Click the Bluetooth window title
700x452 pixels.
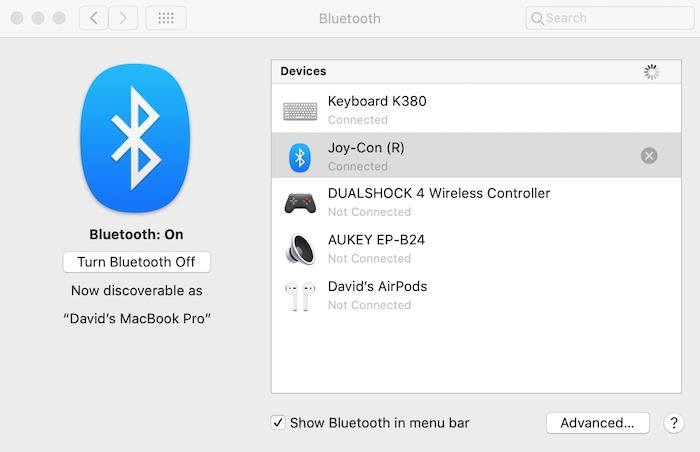(x=350, y=18)
